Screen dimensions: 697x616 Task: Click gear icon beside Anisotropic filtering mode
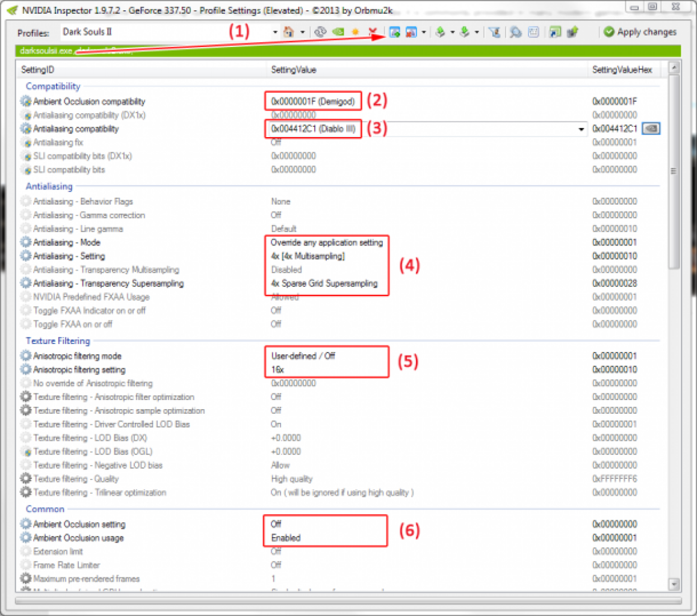point(26,356)
